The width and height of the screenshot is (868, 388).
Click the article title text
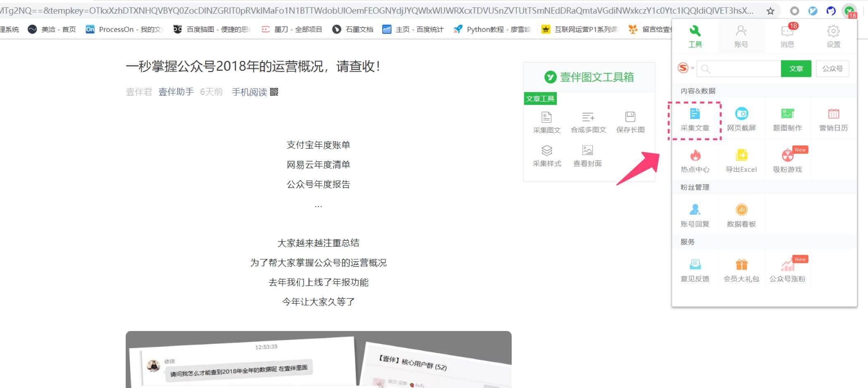coord(253,66)
